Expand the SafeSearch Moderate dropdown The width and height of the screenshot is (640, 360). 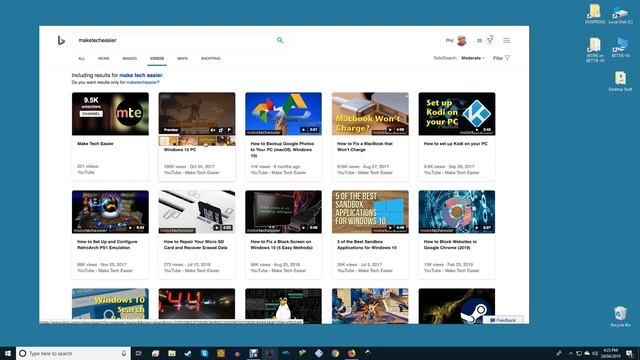[473, 58]
